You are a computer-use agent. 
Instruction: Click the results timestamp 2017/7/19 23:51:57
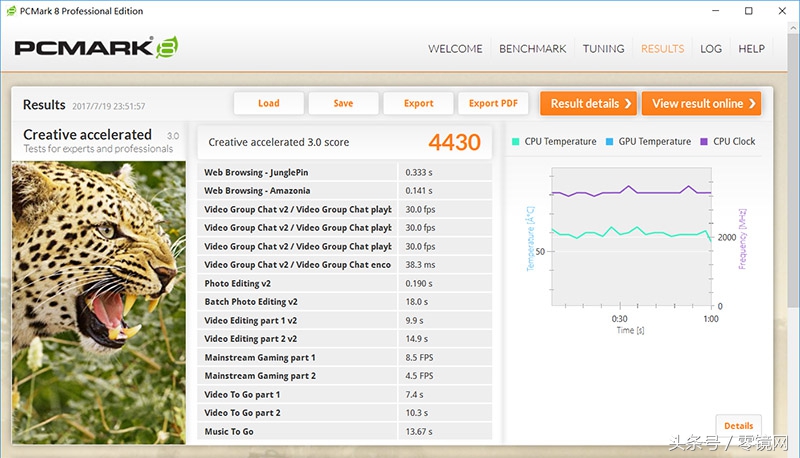click(x=109, y=106)
